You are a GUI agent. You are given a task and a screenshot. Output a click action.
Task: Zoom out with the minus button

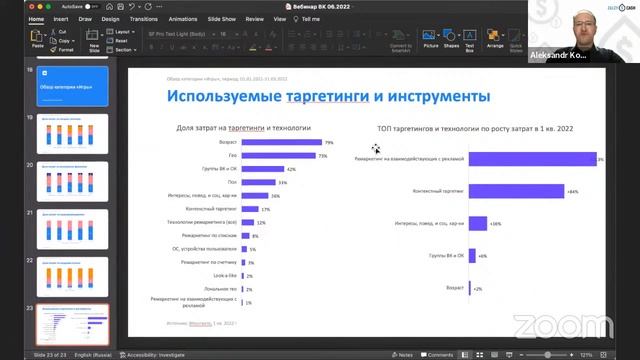[521, 355]
